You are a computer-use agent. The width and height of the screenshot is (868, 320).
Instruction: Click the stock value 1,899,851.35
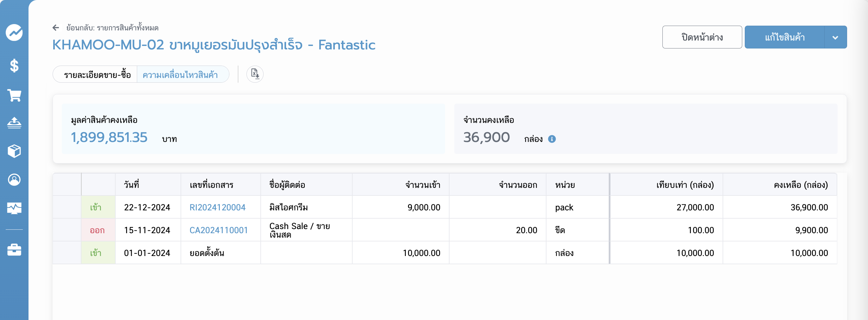tap(109, 138)
